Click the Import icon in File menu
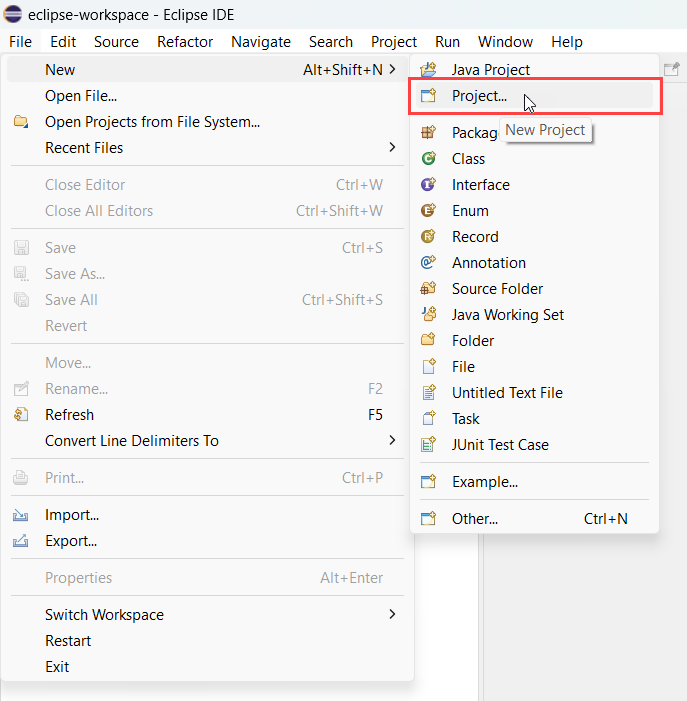The width and height of the screenshot is (687, 701). [21, 515]
